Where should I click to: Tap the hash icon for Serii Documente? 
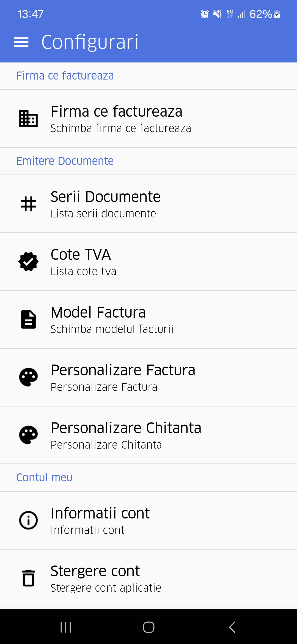(28, 204)
